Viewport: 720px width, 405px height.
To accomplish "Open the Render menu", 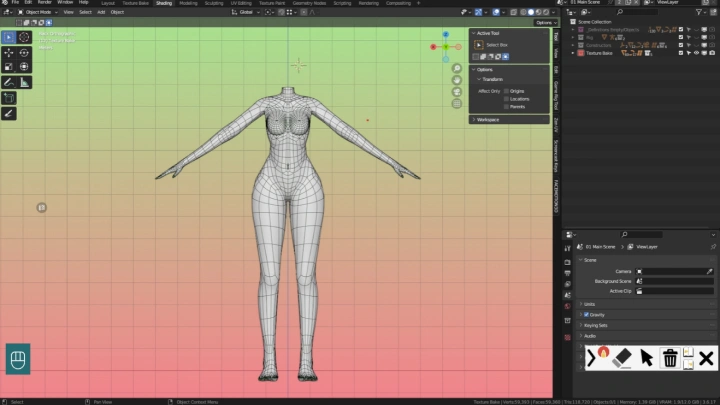I will click(x=45, y=3).
